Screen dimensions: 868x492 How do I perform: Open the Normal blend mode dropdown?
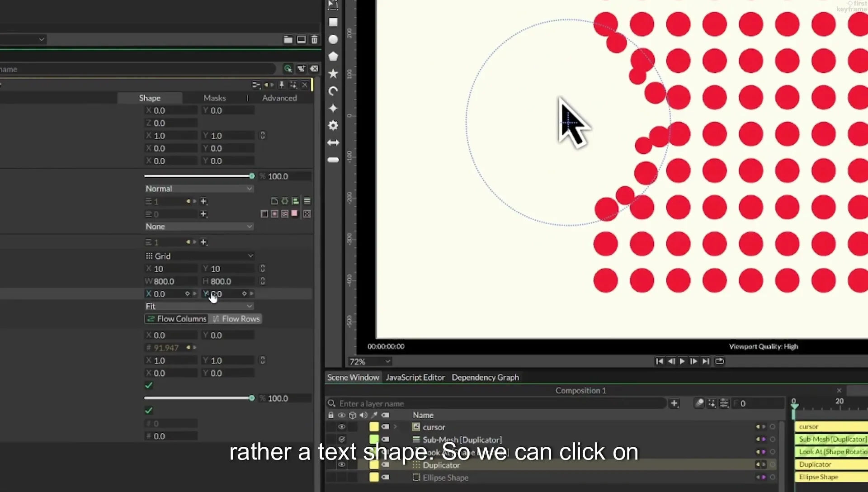(199, 189)
